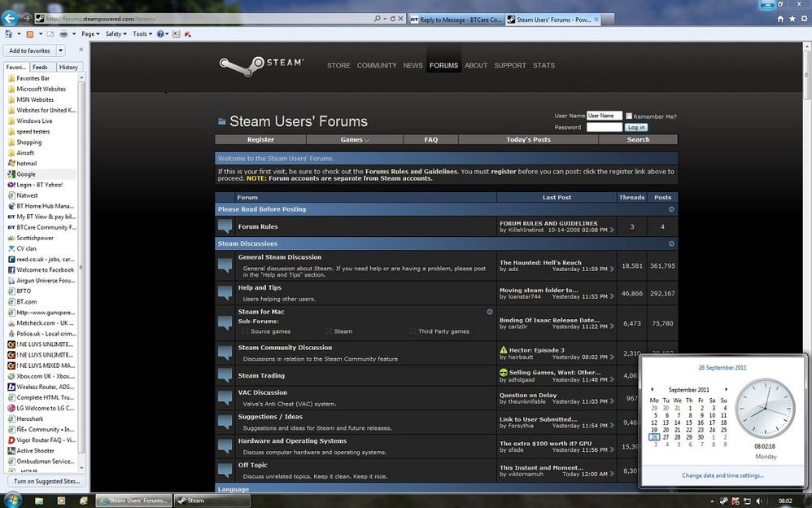Collapse the Steam Discussions category

671,243
